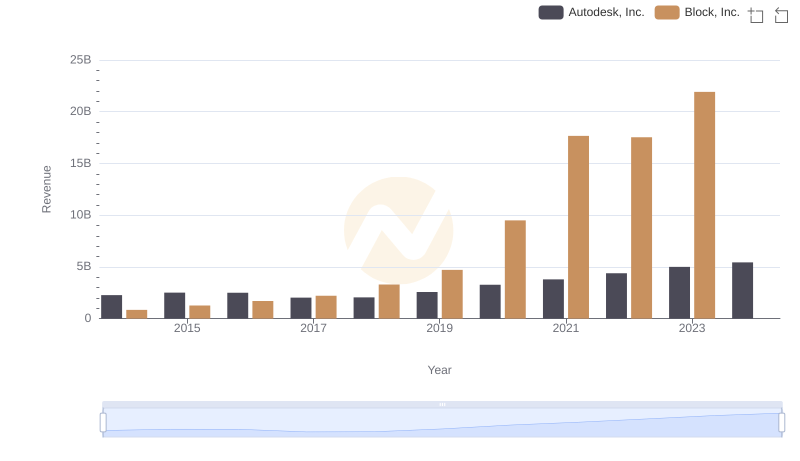Click the Block tan legend swatch
This screenshot has width=800, height=461.
[667, 12]
